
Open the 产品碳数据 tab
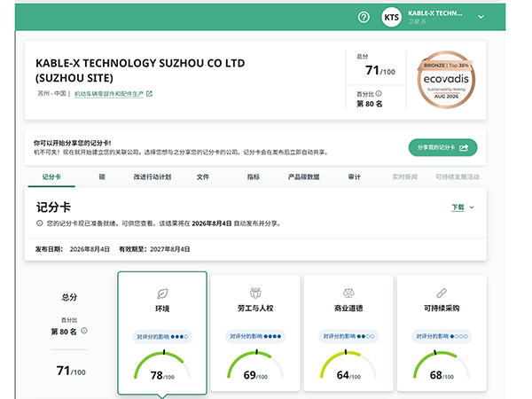[303, 176]
